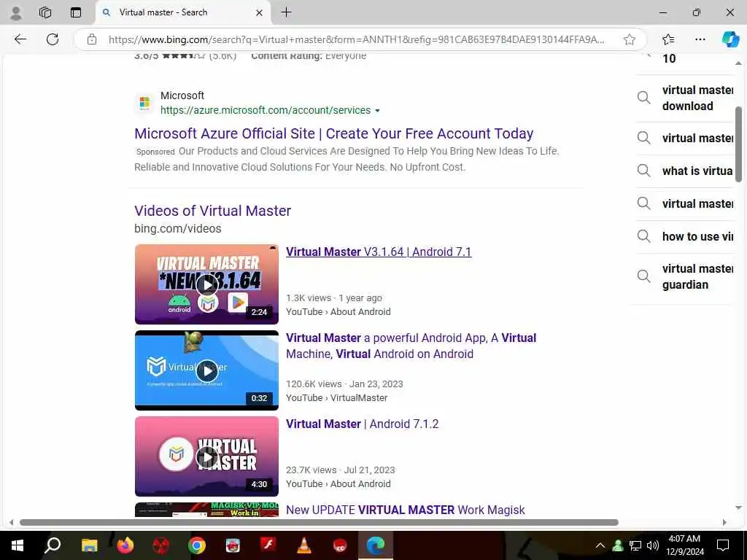Refresh the page
This screenshot has width=747, height=560.
(53, 39)
